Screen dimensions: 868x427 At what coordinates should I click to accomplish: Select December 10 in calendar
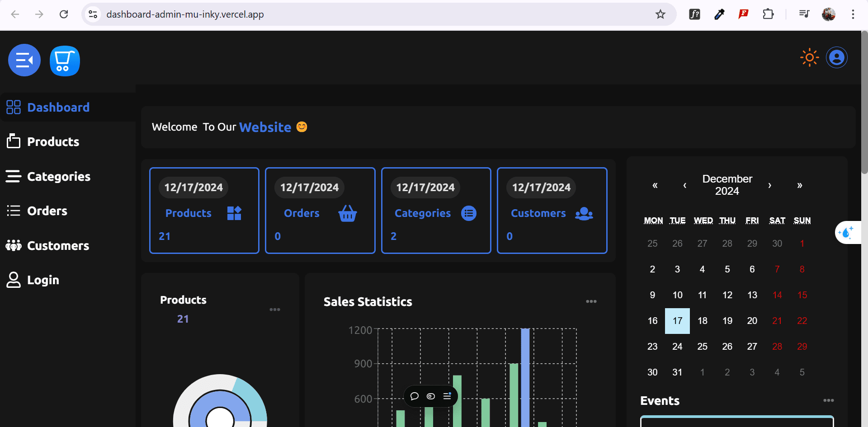[x=677, y=295]
